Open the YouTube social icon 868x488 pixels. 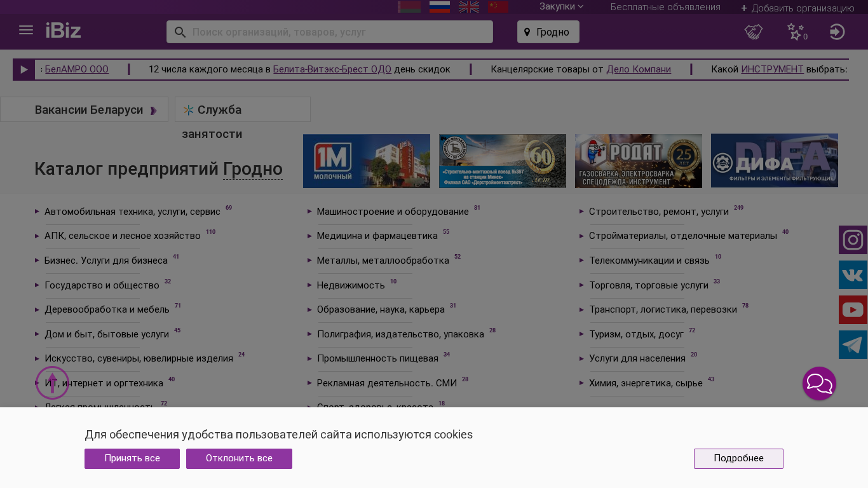pyautogui.click(x=853, y=310)
